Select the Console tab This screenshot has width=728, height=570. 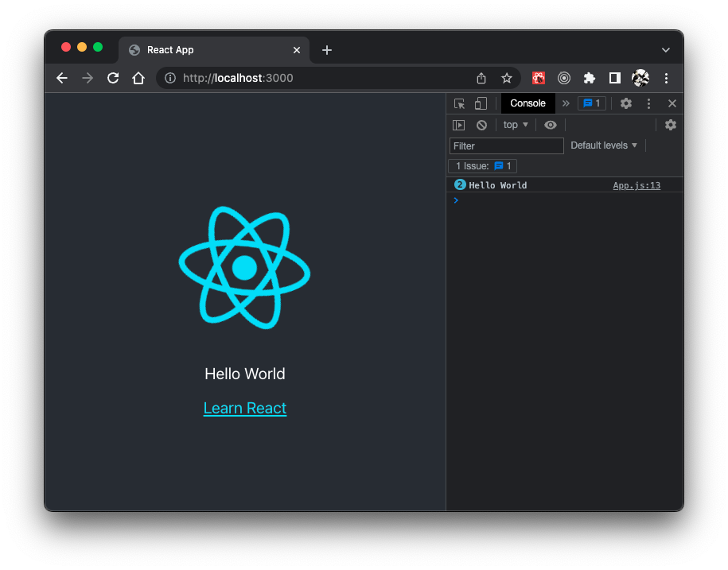[528, 103]
